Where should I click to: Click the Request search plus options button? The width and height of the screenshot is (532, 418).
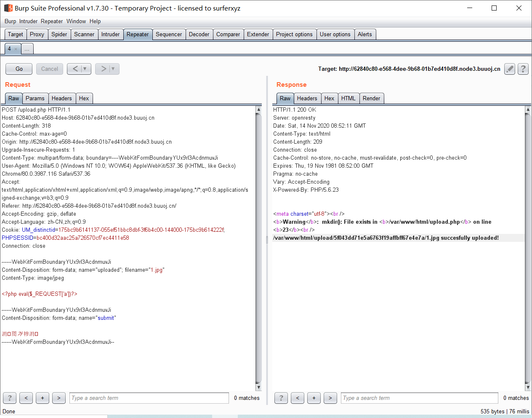43,398
